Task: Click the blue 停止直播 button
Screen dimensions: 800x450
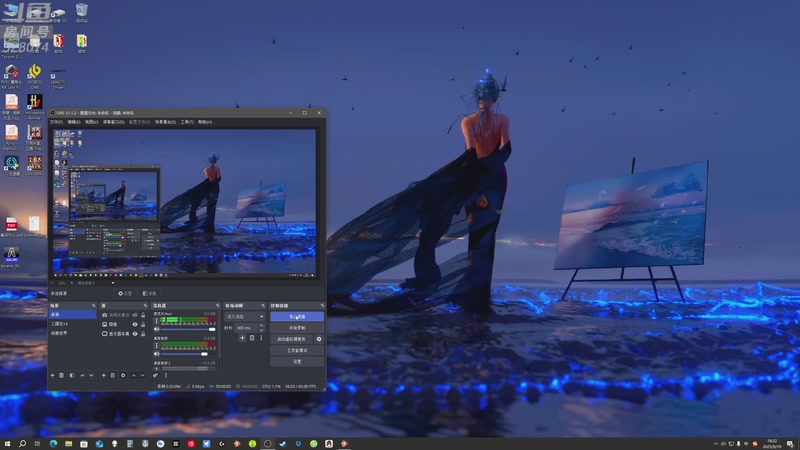Action: point(297,317)
